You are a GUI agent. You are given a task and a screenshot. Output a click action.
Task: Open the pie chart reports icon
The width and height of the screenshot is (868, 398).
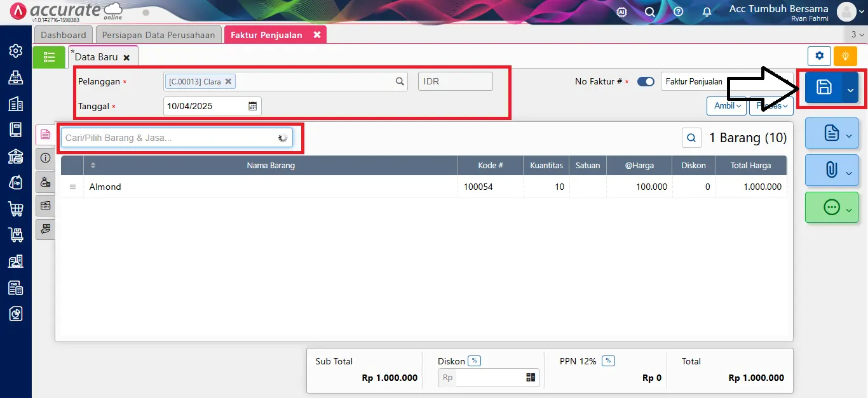coord(15,314)
